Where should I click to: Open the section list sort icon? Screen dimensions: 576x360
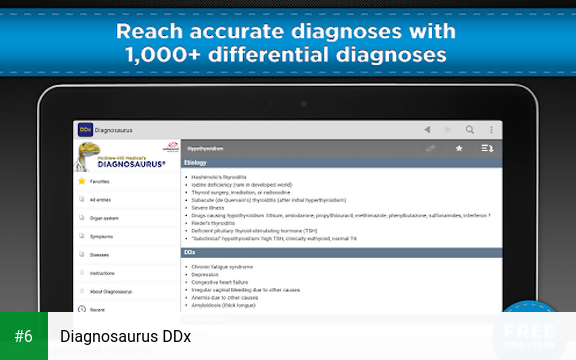(x=487, y=148)
